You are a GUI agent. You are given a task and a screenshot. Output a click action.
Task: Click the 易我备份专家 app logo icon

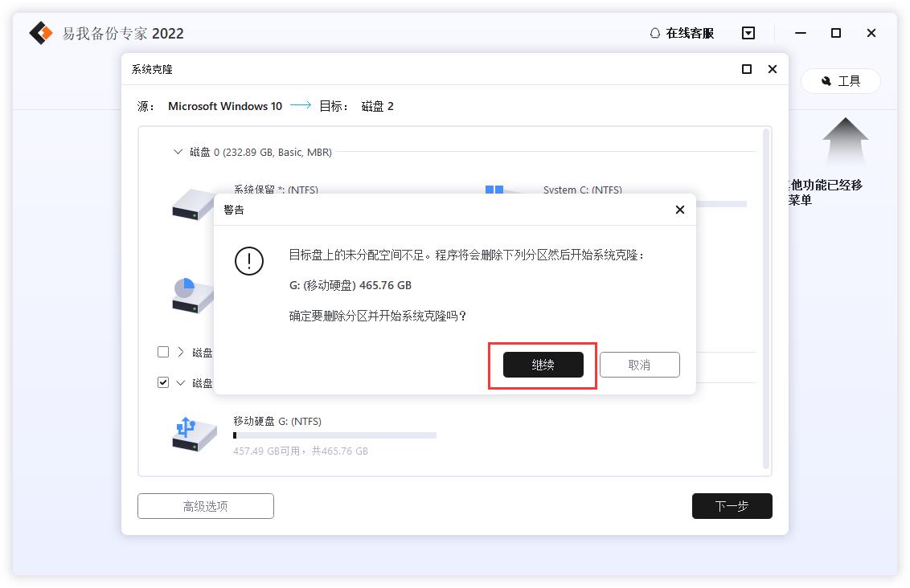[39, 33]
